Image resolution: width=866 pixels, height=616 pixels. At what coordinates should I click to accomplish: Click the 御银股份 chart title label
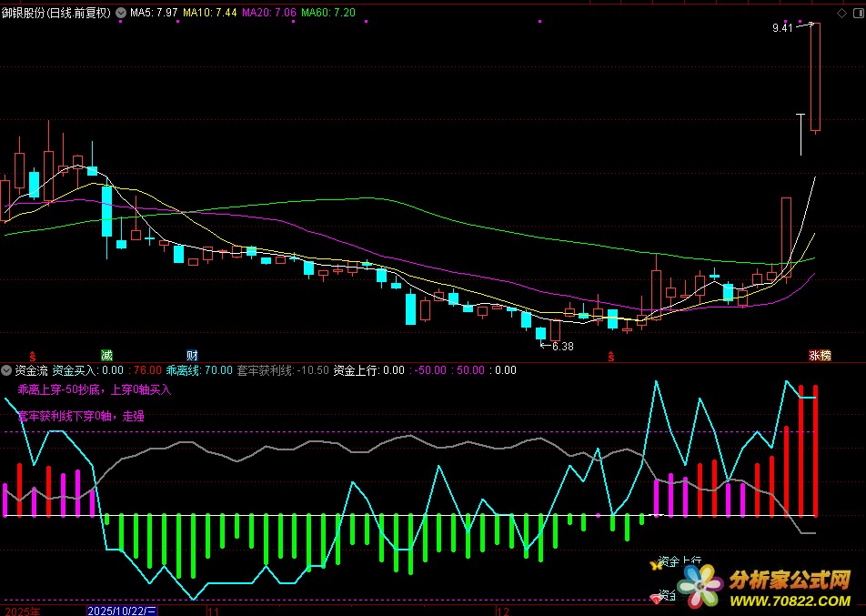(56, 14)
